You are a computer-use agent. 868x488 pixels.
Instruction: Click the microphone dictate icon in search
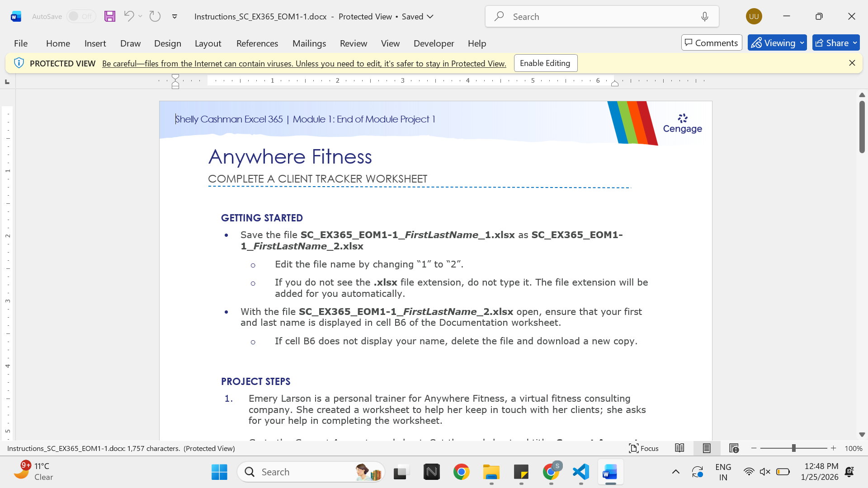pos(704,17)
